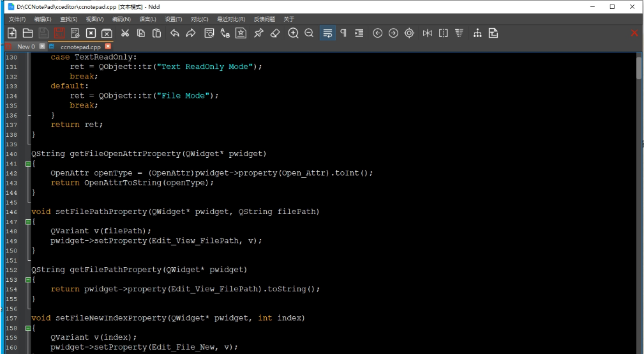The width and height of the screenshot is (644, 354).
Task: Click the New File toolbar icon
Action: pyautogui.click(x=11, y=33)
